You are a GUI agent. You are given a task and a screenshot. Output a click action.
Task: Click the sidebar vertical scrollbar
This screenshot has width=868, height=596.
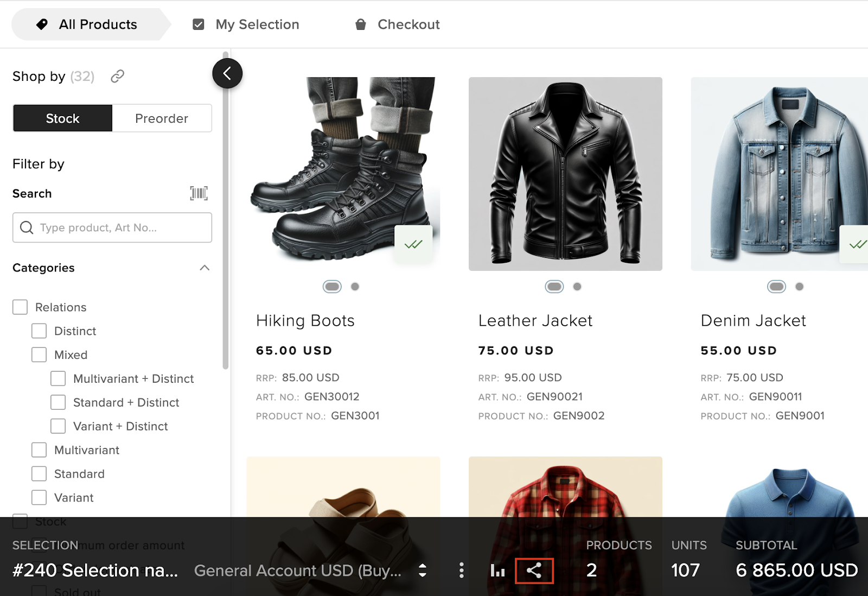pos(226,212)
